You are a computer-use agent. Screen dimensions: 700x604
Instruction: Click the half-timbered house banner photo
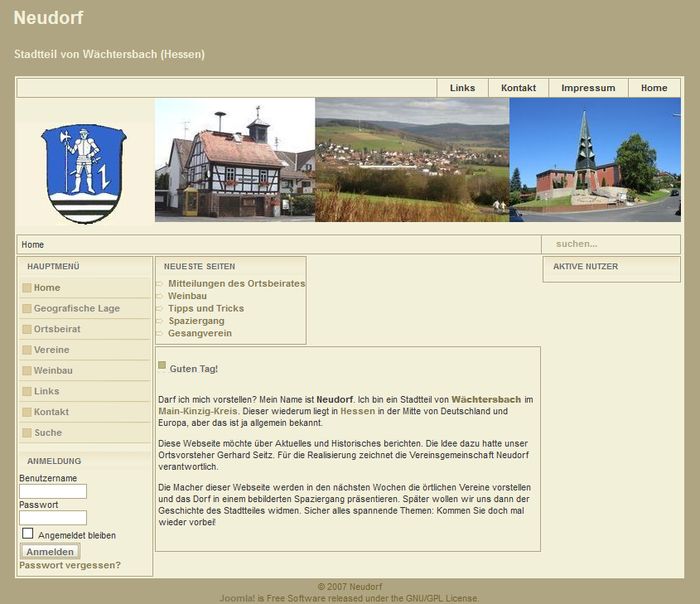click(x=235, y=160)
